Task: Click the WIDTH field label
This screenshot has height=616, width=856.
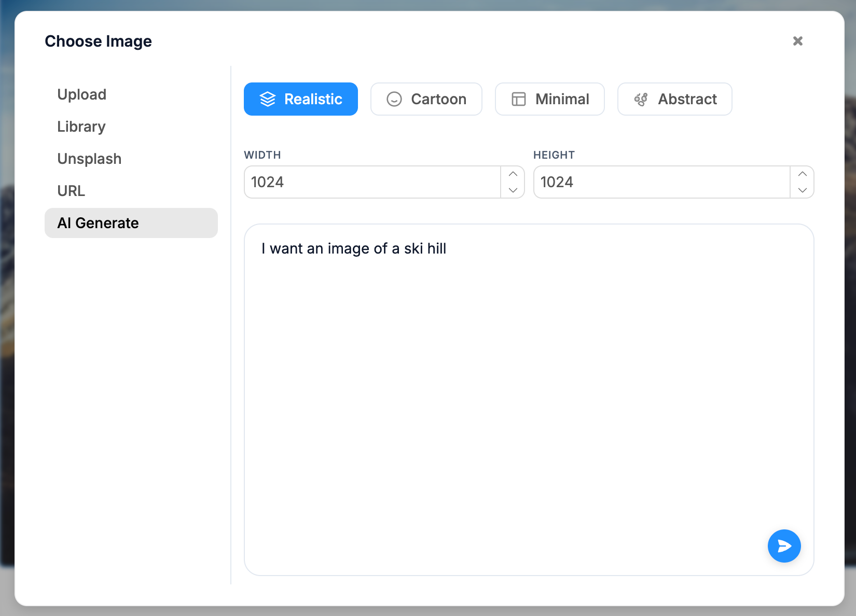Action: 263,155
